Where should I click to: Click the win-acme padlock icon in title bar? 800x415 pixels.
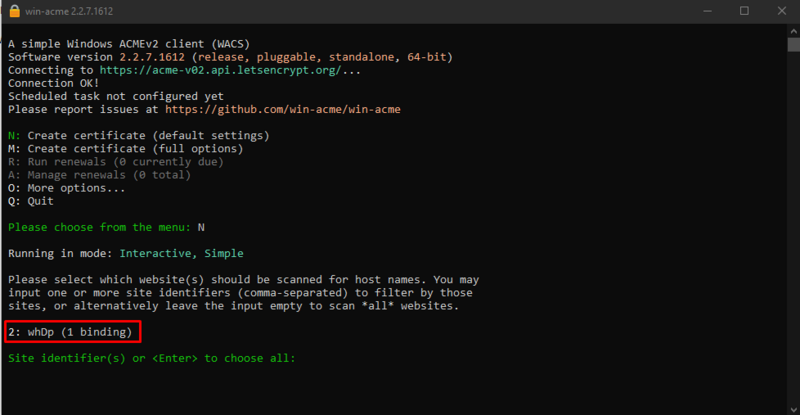click(15, 11)
